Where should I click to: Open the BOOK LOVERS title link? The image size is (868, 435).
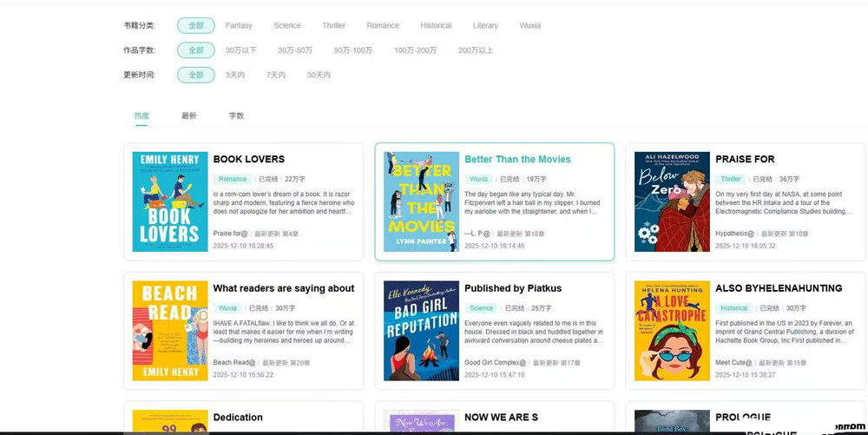[248, 160]
